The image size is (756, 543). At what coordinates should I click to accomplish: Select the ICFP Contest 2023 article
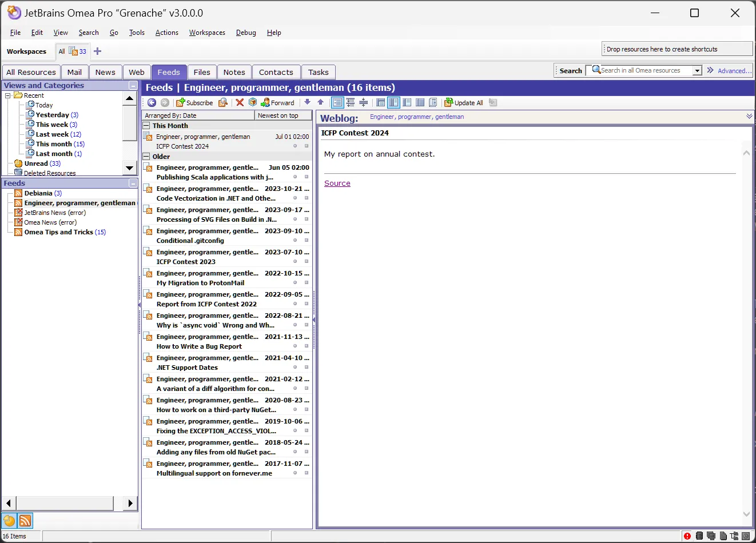pos(227,257)
